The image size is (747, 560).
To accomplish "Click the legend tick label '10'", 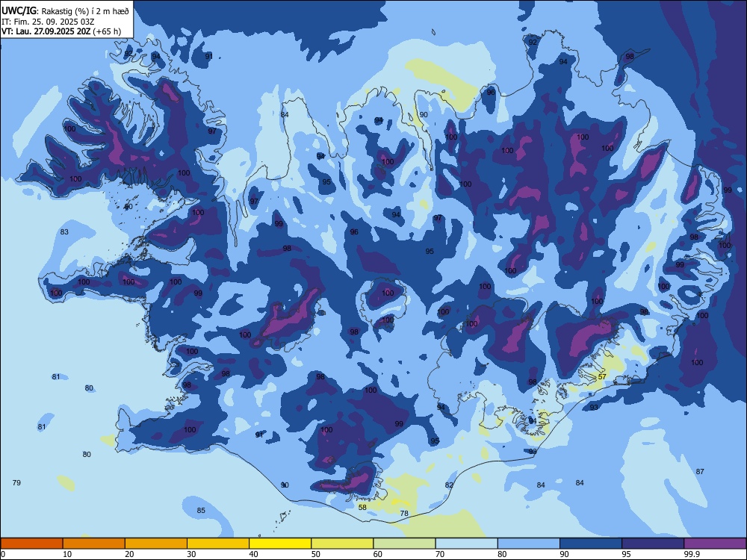I will coord(67,554).
